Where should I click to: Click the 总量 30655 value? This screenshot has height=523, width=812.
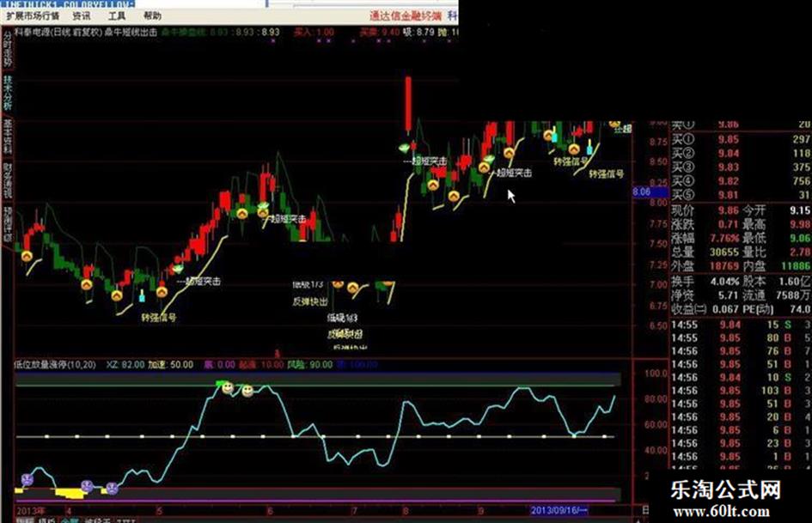click(724, 252)
